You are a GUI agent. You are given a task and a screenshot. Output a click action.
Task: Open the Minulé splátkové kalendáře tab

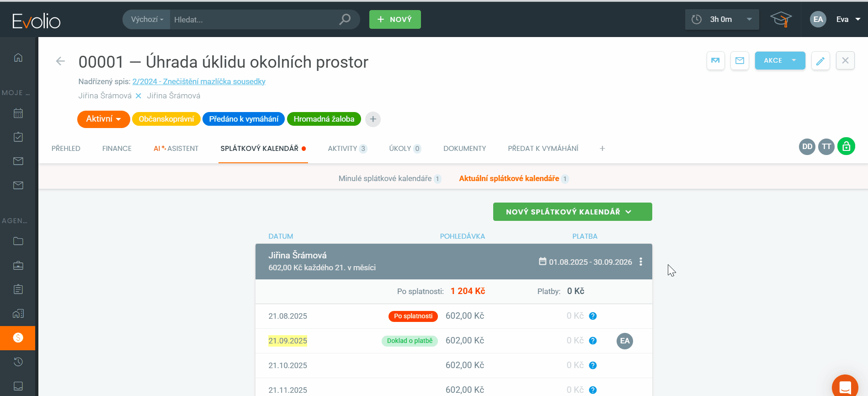tap(385, 178)
